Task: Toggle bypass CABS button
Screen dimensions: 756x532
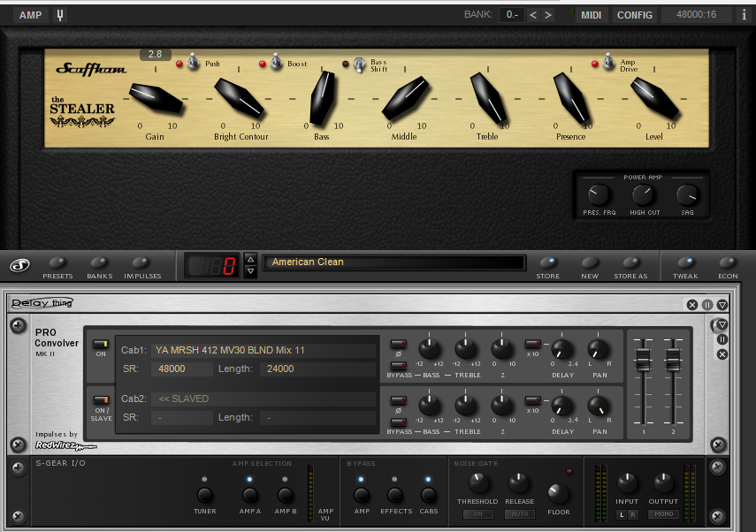Action: [x=428, y=495]
